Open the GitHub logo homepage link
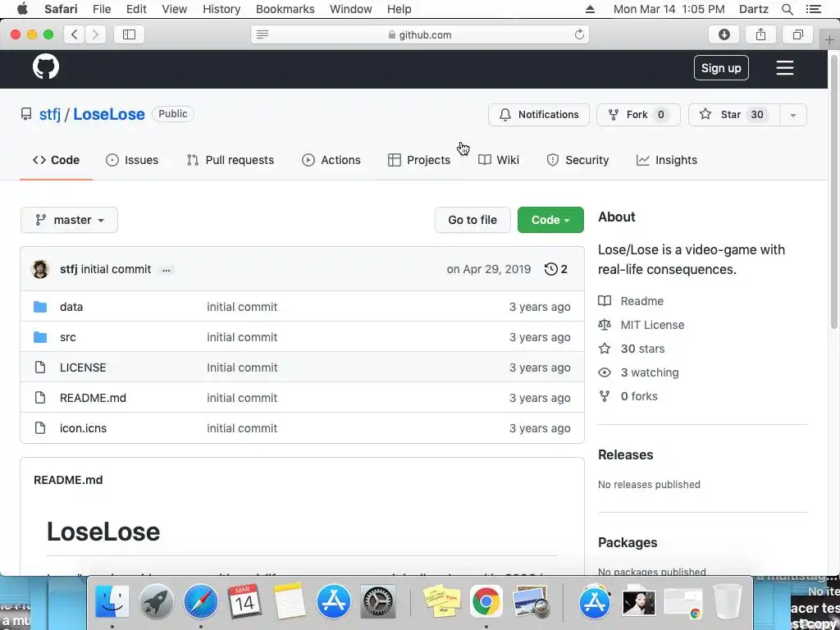 (x=46, y=67)
